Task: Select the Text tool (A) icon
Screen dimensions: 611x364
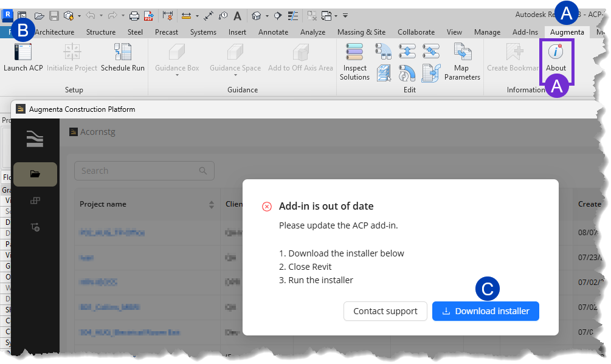Action: (x=237, y=16)
